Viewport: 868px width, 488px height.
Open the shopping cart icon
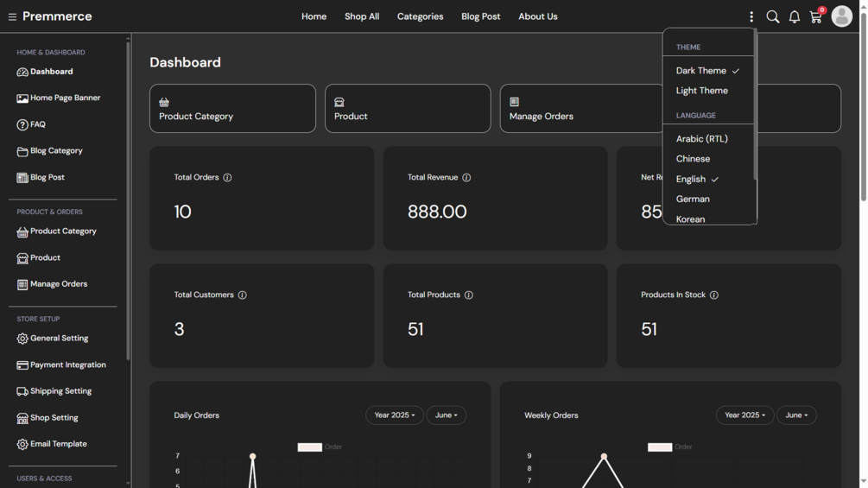[815, 17]
